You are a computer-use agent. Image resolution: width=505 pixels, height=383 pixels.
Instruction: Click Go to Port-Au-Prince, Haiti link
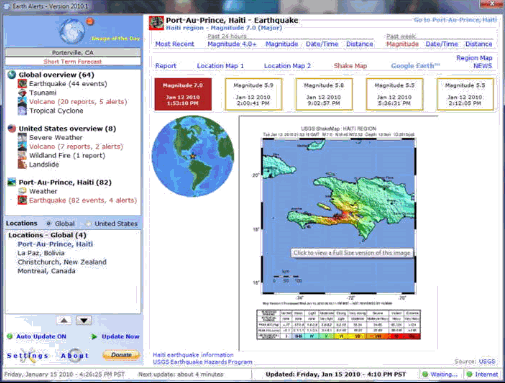[455, 20]
